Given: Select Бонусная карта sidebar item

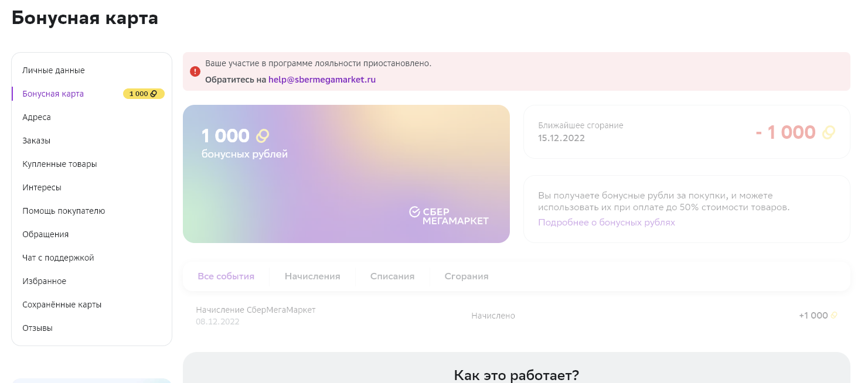Looking at the screenshot, I should click(53, 94).
